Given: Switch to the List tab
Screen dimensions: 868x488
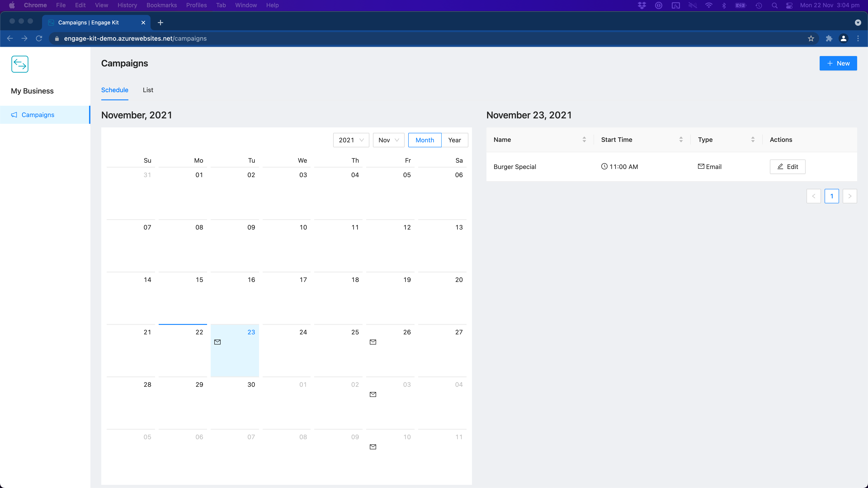Looking at the screenshot, I should pos(148,90).
